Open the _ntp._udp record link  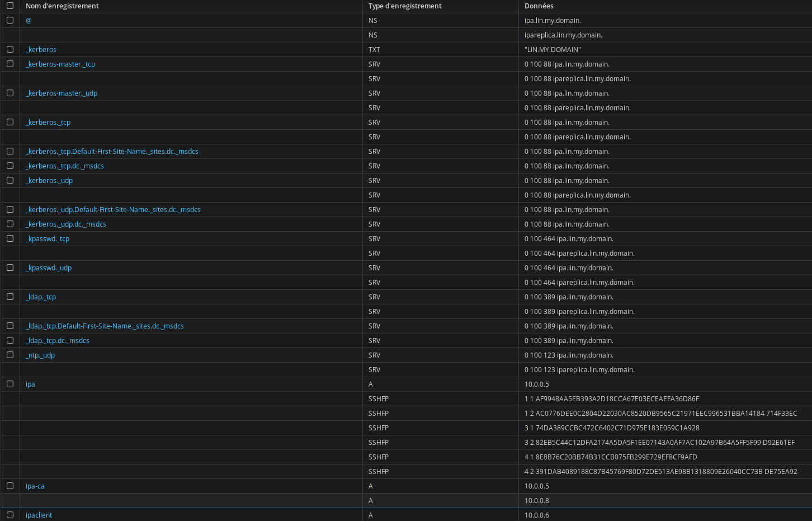pos(40,355)
